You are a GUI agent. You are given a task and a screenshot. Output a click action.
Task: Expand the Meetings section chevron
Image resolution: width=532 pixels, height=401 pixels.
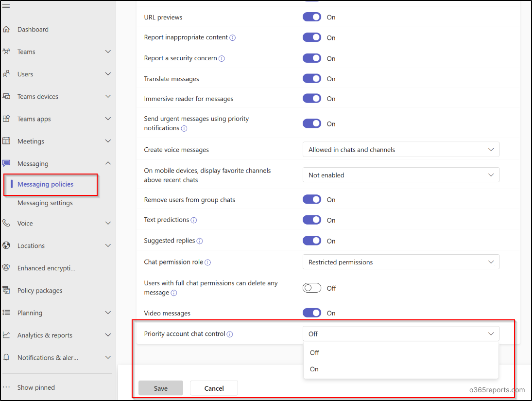coord(108,141)
